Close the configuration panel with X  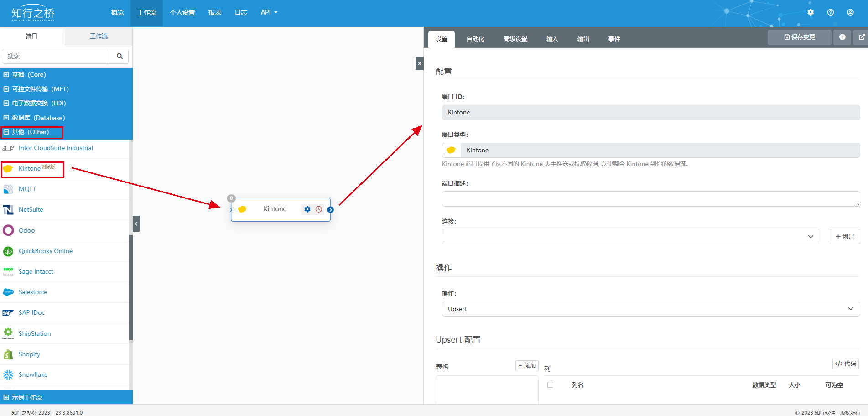(420, 63)
